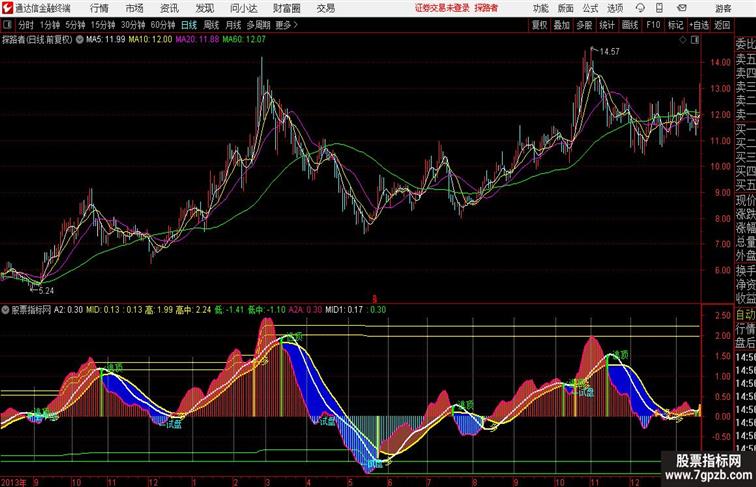Switch to the 15分钟 period tab
This screenshot has width=756, height=487.
(x=103, y=25)
